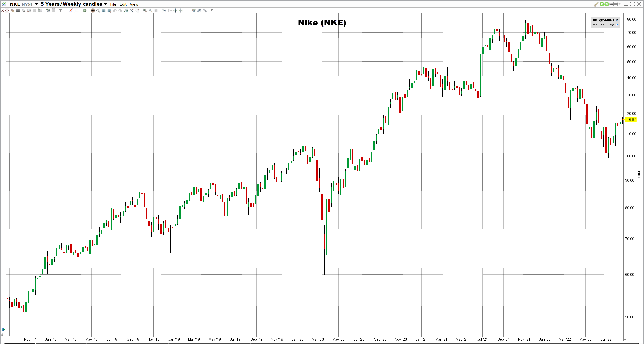This screenshot has height=344, width=644.
Task: Click the yellow 116.97 price label
Action: click(x=630, y=120)
